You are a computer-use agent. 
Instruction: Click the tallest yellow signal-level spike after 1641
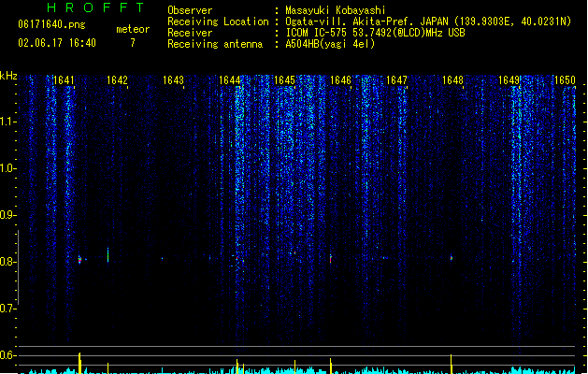(x=79, y=363)
